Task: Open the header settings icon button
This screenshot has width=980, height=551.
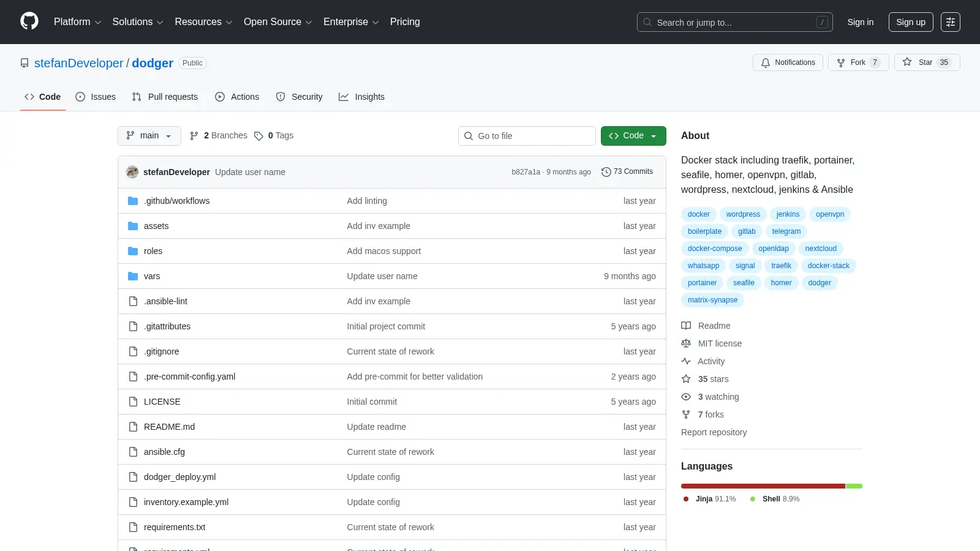Action: point(951,22)
